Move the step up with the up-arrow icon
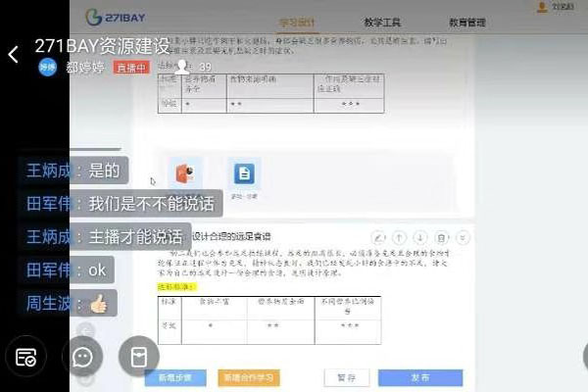Screen dimensions: 588x392 [399, 237]
